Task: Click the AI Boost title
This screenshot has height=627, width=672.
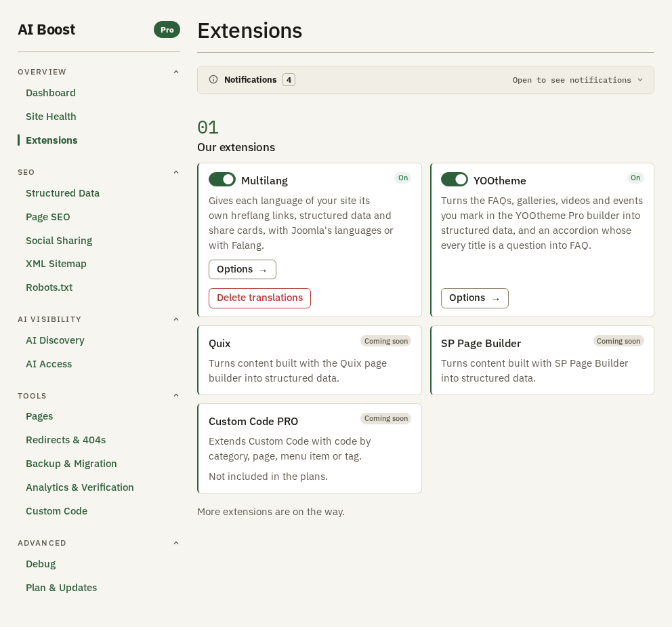Action: click(x=46, y=30)
